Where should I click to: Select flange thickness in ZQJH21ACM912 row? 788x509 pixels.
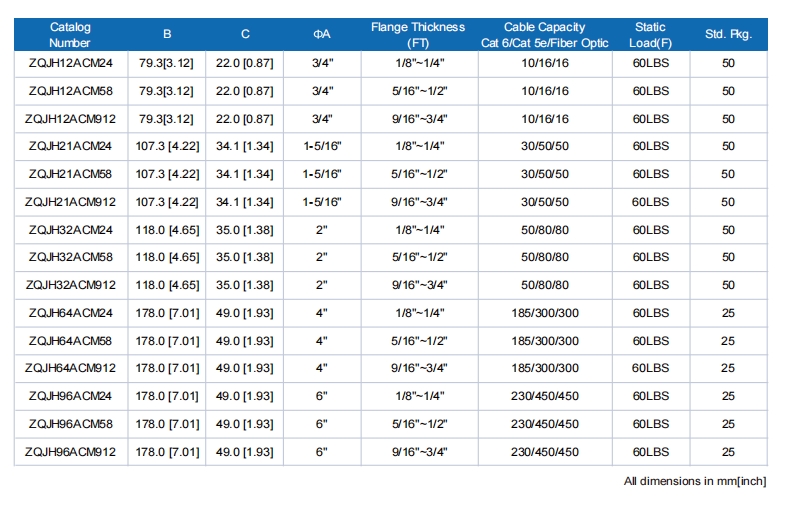pos(418,202)
